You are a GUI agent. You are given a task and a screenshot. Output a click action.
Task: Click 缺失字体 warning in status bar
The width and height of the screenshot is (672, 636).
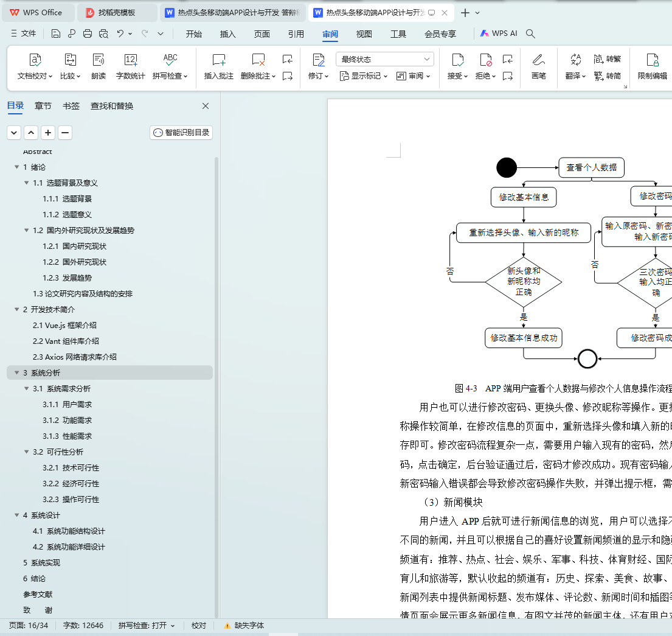(244, 626)
